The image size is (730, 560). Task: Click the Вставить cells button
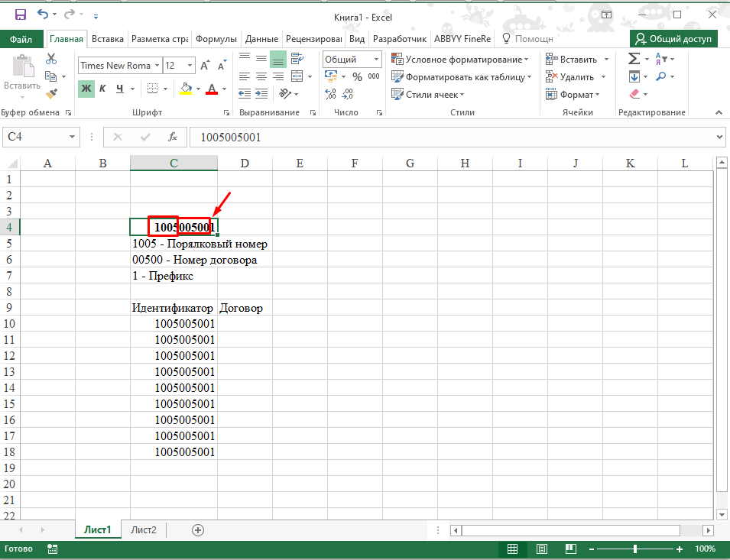click(x=573, y=60)
